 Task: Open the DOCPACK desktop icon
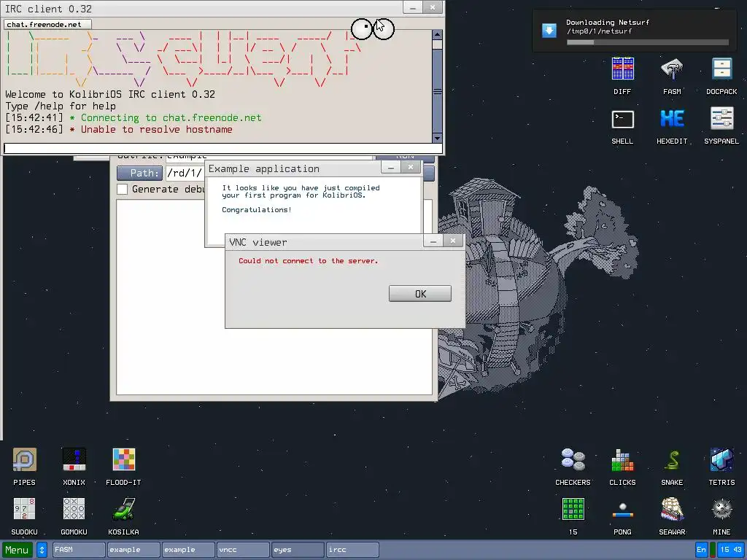point(721,69)
